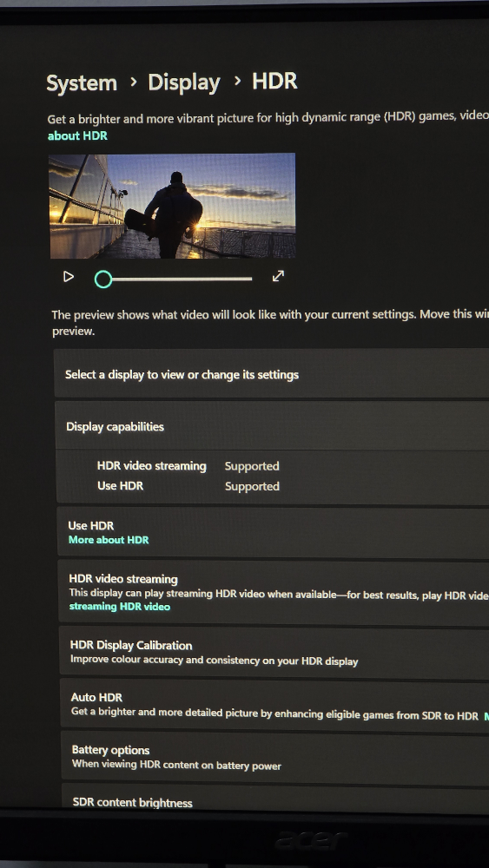Viewport: 489px width, 868px height.
Task: Click 'Supported' value beside Use HDR capability
Action: pyautogui.click(x=252, y=486)
